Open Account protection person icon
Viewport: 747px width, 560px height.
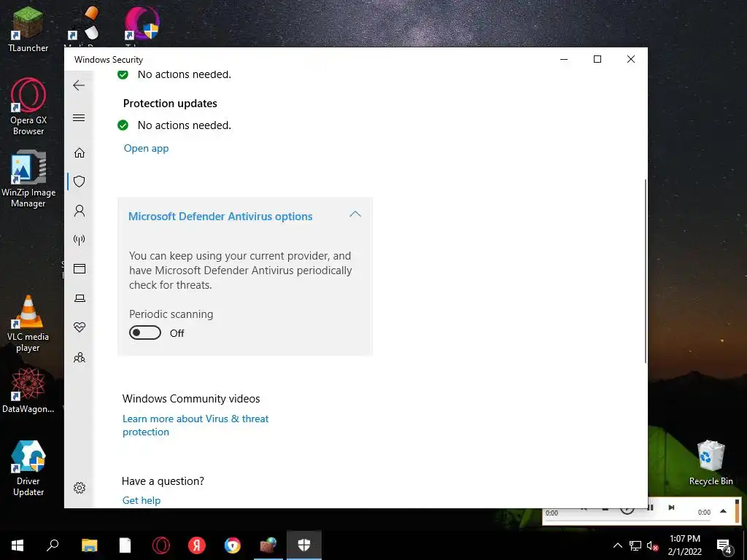(80, 211)
